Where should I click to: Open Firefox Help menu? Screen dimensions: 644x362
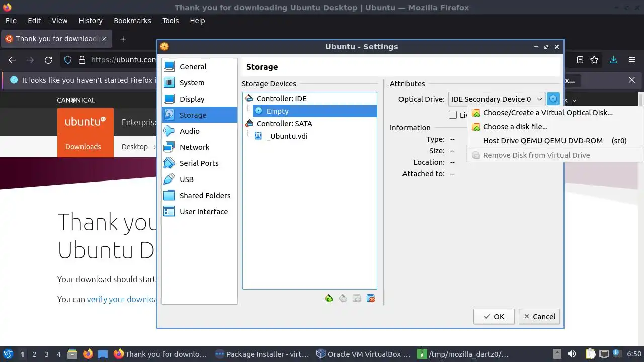click(x=197, y=21)
